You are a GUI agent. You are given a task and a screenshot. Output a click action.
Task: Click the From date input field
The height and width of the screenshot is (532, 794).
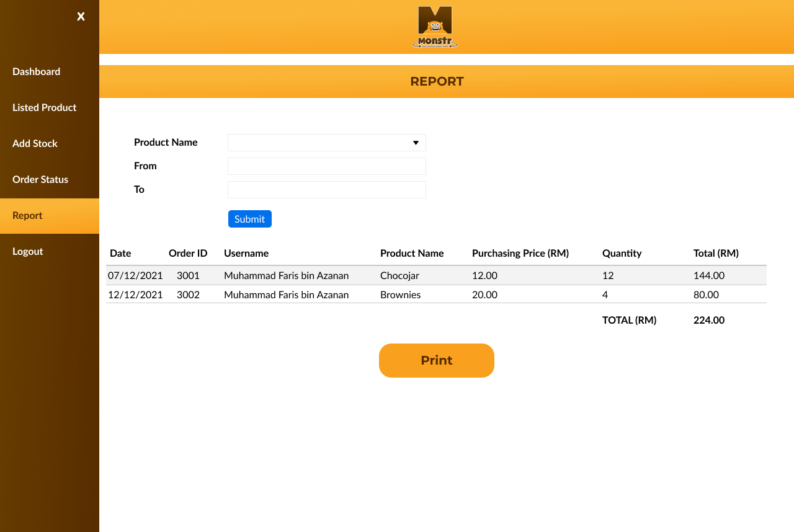(x=326, y=166)
